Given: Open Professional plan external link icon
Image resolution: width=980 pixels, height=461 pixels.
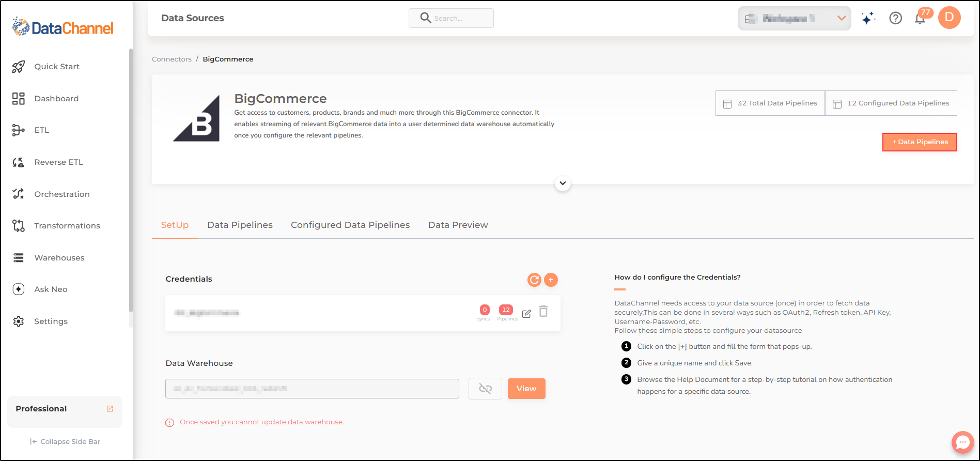Looking at the screenshot, I should (110, 409).
